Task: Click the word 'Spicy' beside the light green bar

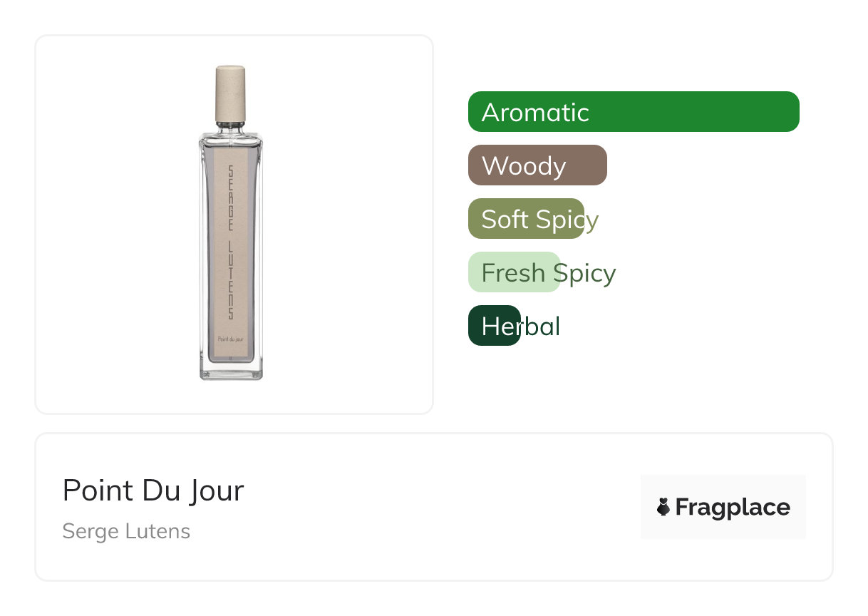Action: pos(586,273)
